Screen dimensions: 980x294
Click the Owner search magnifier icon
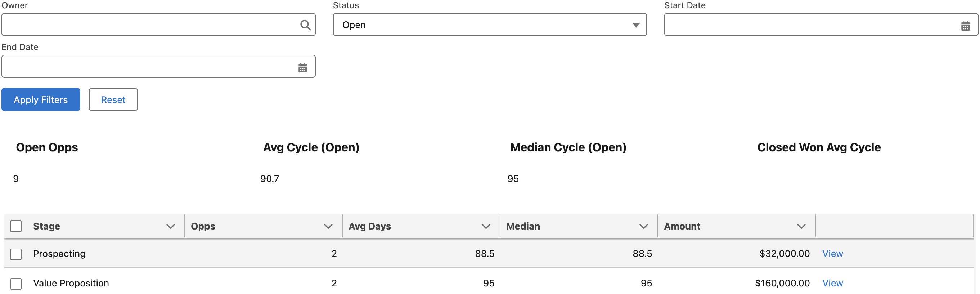coord(305,25)
